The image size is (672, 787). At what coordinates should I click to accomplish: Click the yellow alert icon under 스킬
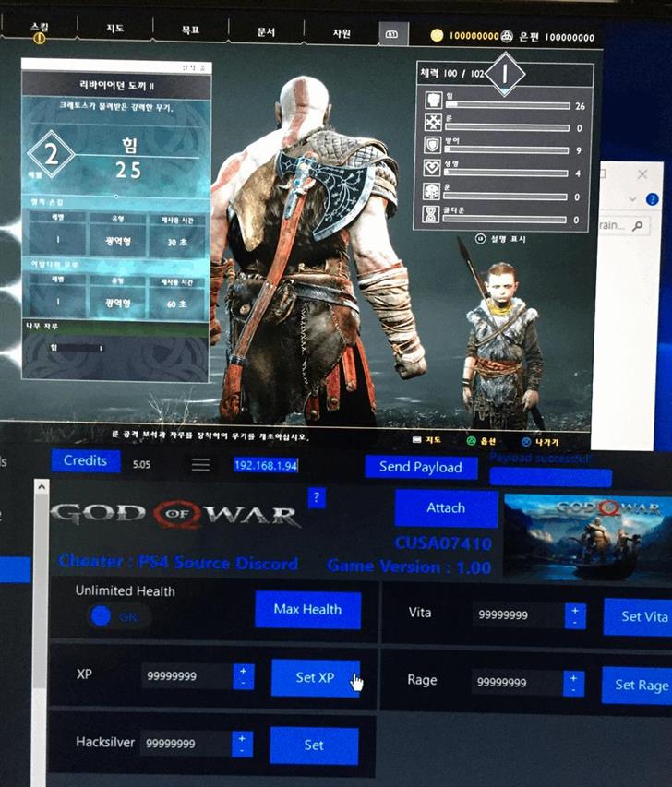[39, 38]
